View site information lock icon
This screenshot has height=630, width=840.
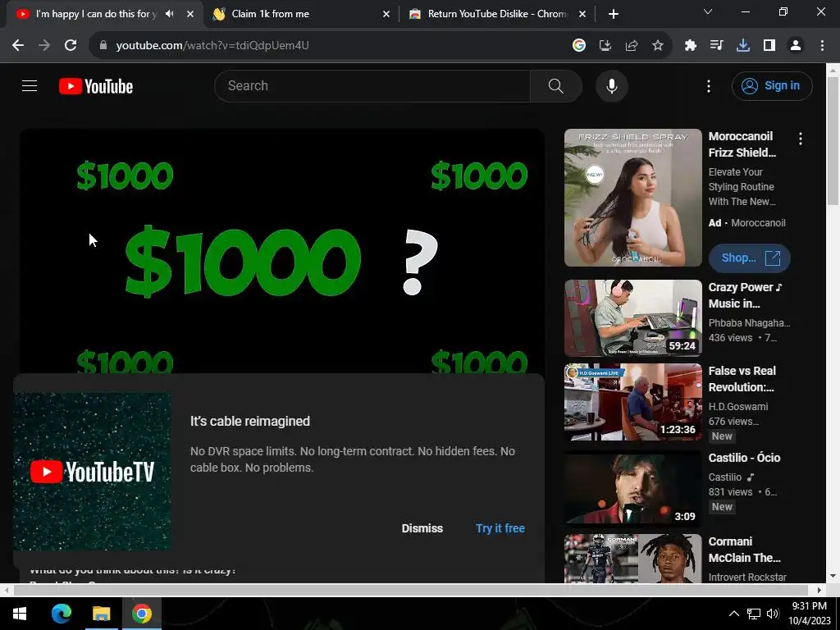click(x=103, y=46)
